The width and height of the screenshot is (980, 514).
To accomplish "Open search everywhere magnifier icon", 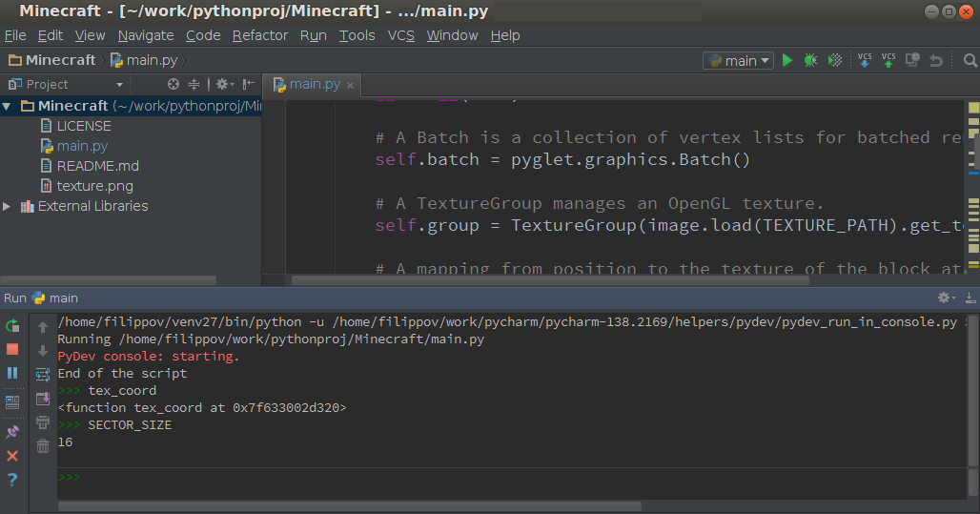I will [x=970, y=60].
